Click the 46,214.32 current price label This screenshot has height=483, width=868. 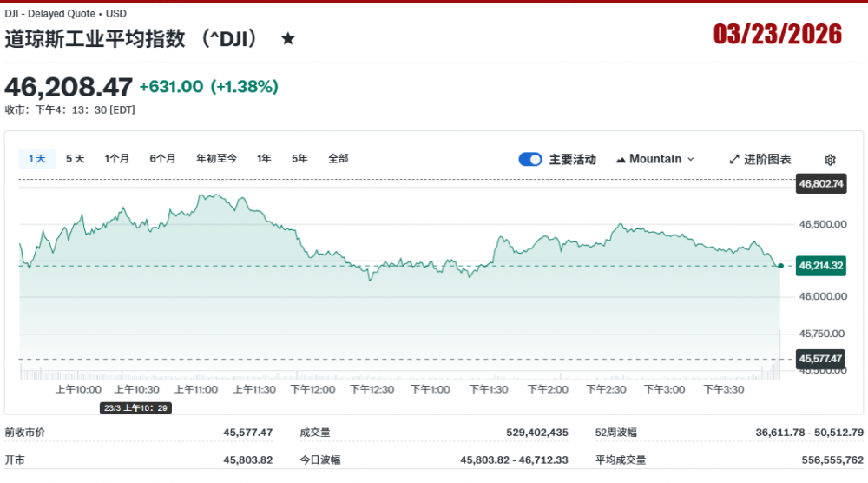point(820,266)
